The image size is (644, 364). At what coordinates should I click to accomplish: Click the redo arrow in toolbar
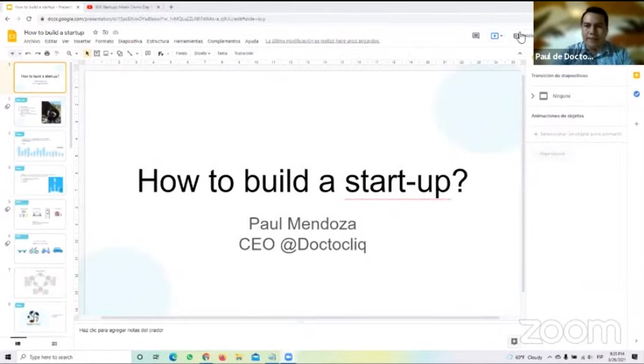pos(38,53)
